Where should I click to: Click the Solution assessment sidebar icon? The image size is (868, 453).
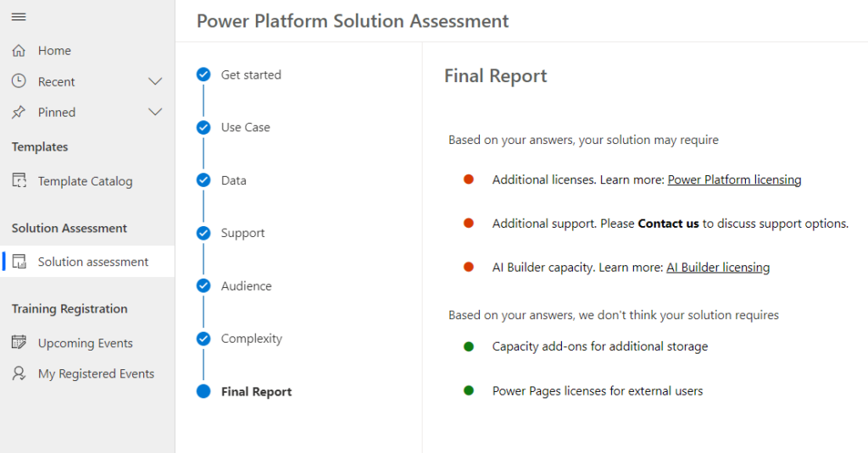pos(19,262)
